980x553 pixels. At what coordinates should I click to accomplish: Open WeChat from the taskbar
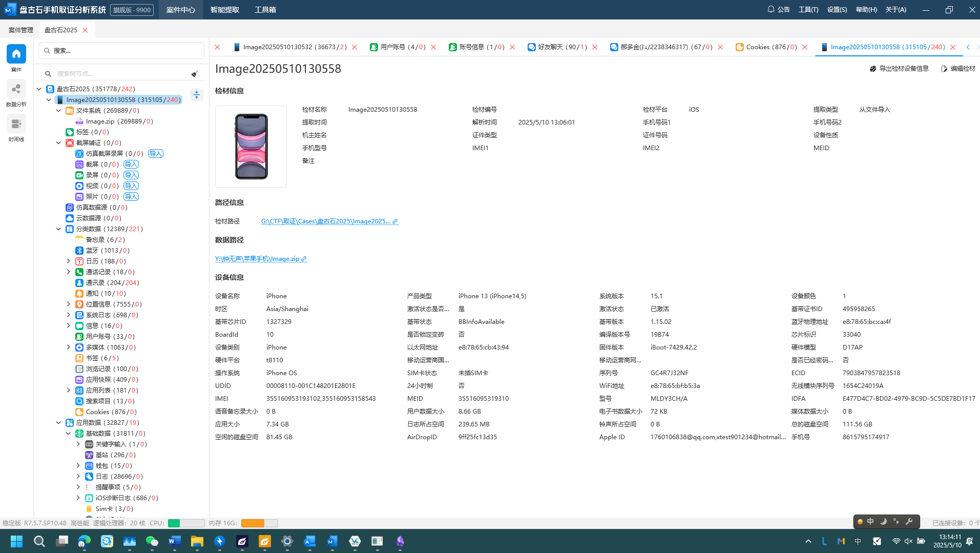[152, 541]
